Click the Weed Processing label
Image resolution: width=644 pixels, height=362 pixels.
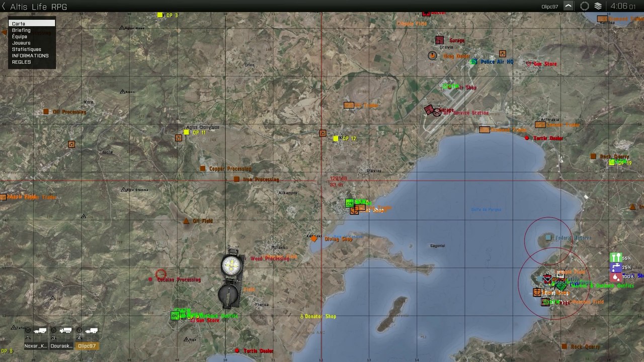click(270, 258)
